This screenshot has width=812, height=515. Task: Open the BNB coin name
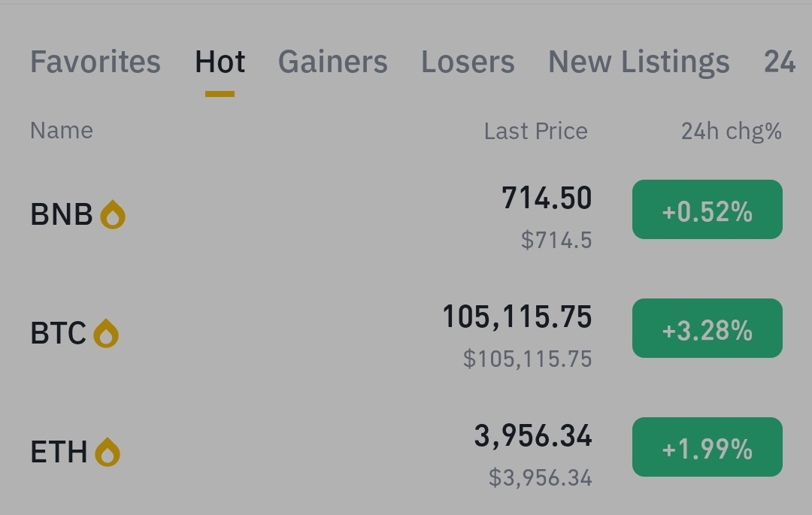click(x=62, y=215)
